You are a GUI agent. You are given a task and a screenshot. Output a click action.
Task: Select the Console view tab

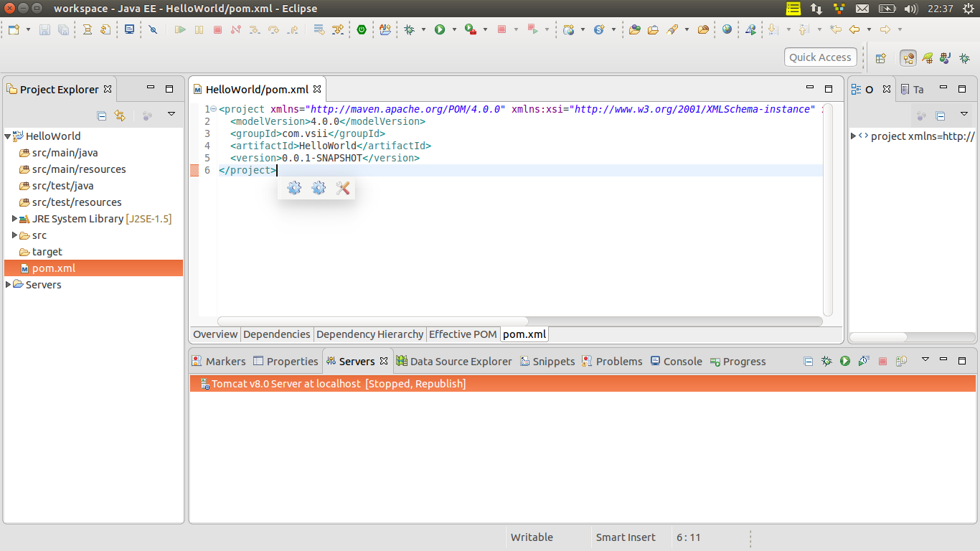tap(676, 362)
